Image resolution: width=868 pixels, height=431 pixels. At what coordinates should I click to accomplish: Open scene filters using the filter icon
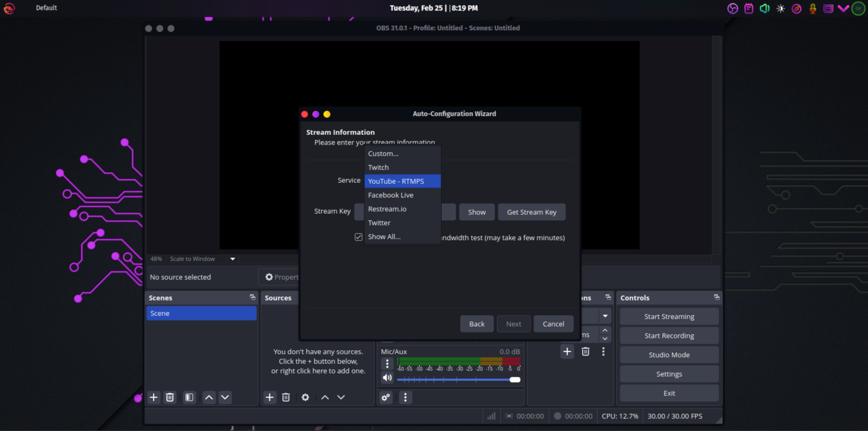click(189, 397)
